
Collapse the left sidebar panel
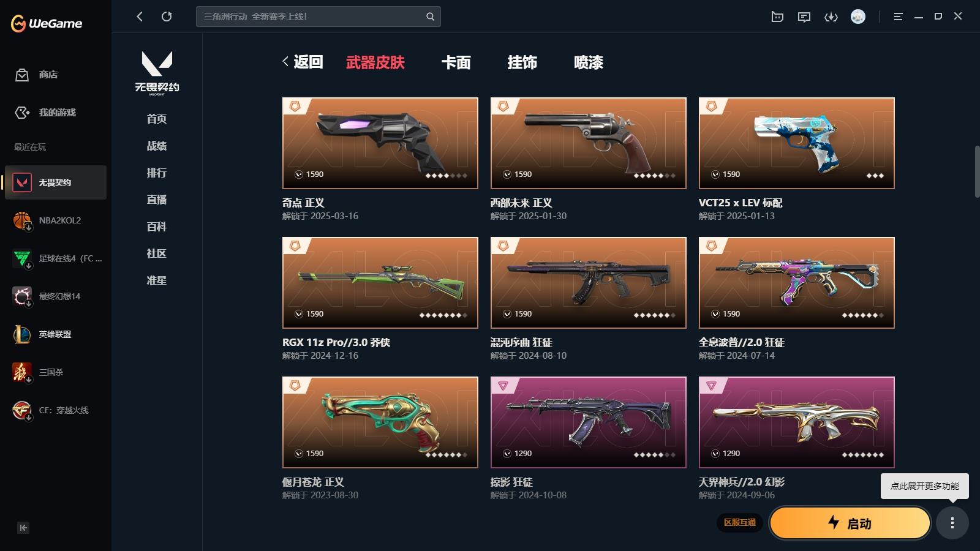click(x=23, y=528)
